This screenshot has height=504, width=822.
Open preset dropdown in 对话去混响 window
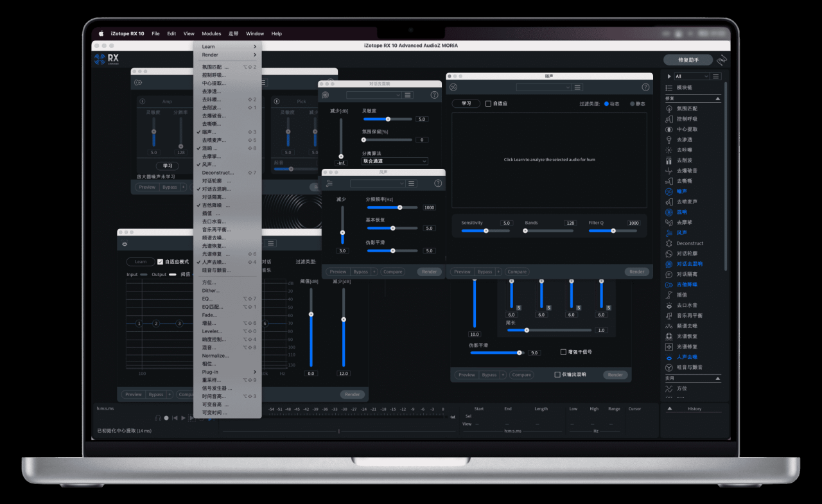click(374, 95)
